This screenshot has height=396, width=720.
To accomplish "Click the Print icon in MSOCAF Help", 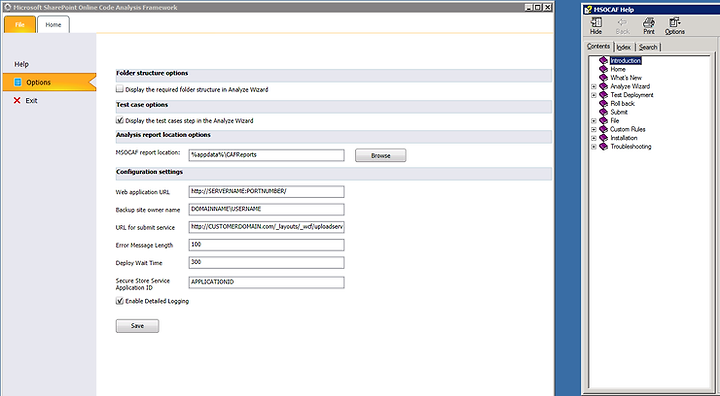I will click(x=649, y=22).
